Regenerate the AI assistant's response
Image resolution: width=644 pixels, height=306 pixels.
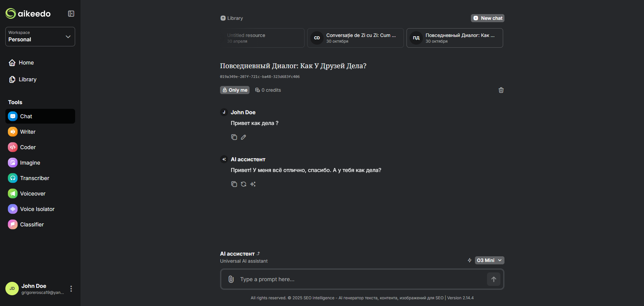coord(244,184)
